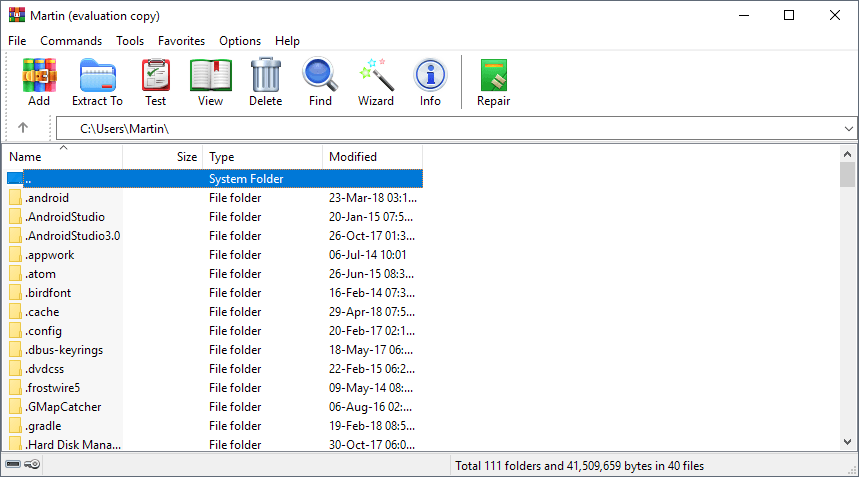This screenshot has width=859, height=477.
Task: Select the .frostwire5 folder icon
Action: click(x=15, y=388)
